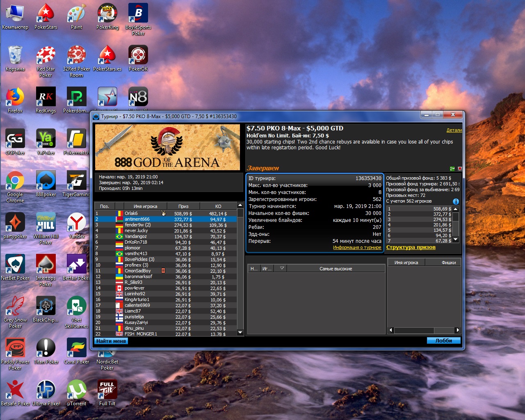
Task: Open the PokerStars desktop shortcut
Action: pos(46,17)
